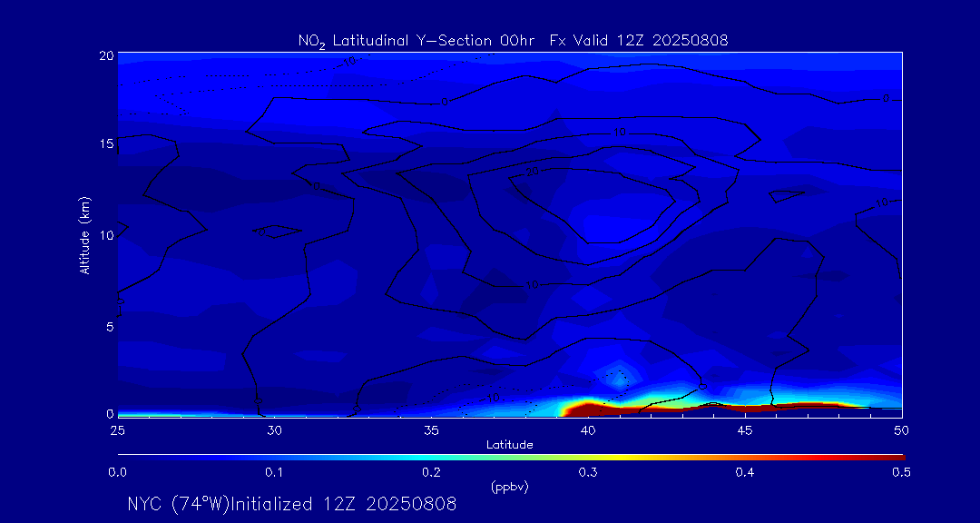Click the dark red end of the colorbar
The image size is (980, 523).
894,456
